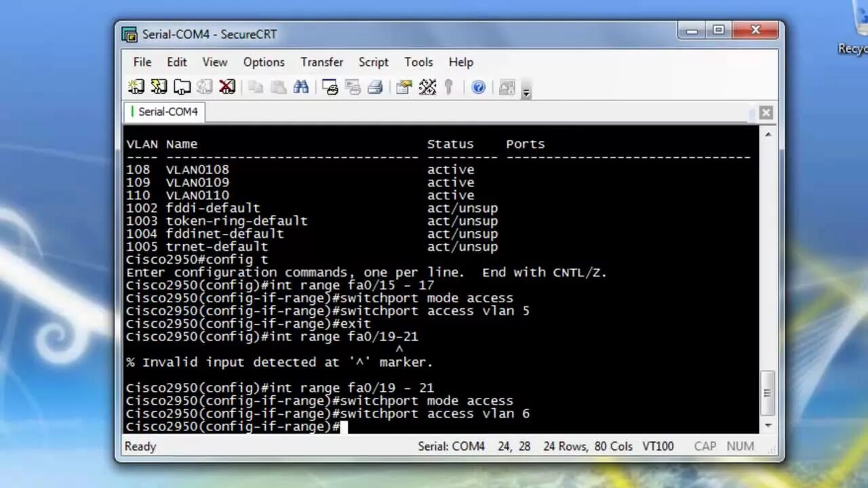Select the Serial-COM4 session tab
The height and width of the screenshot is (488, 868).
click(x=165, y=112)
